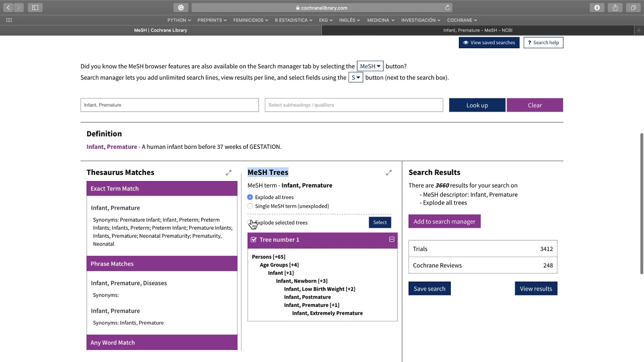
Task: Open the MEDICINA bookmarks menu
Action: tap(381, 20)
